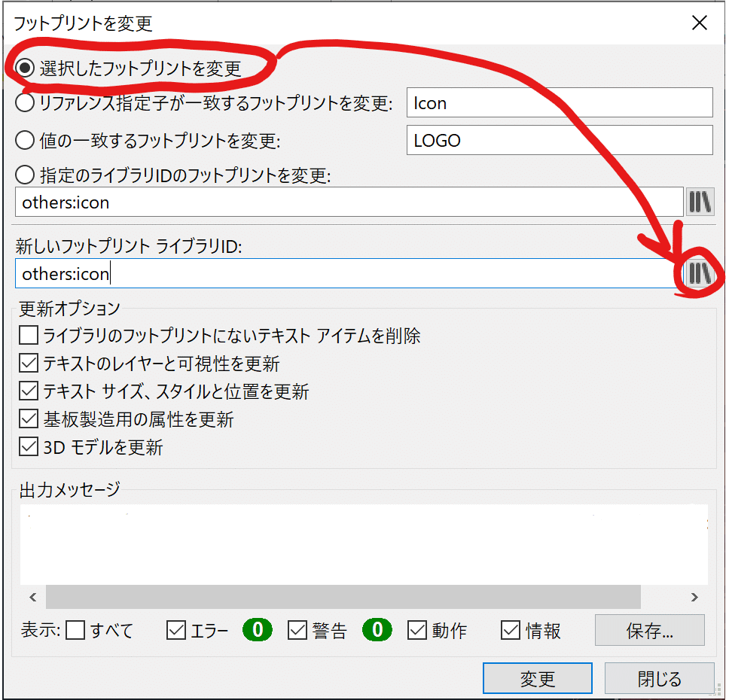Click the 変更 button
Viewport: 729px width, 700px height.
tap(538, 678)
